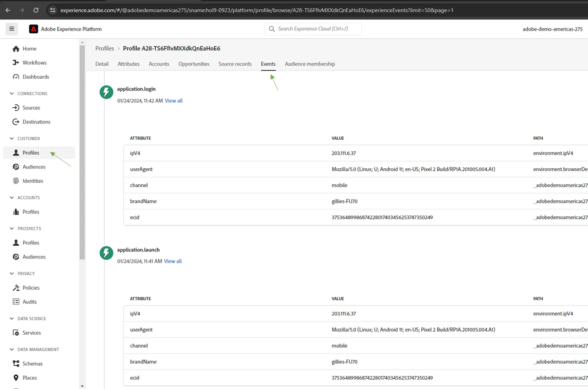
Task: Open the Source records tab
Action: pos(235,64)
